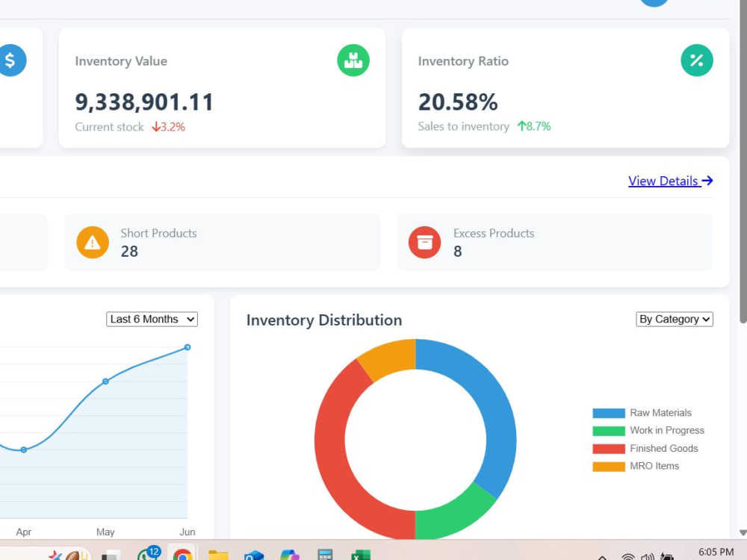The height and width of the screenshot is (560, 747).
Task: Open the Last 6 Months dropdown
Action: [x=152, y=319]
